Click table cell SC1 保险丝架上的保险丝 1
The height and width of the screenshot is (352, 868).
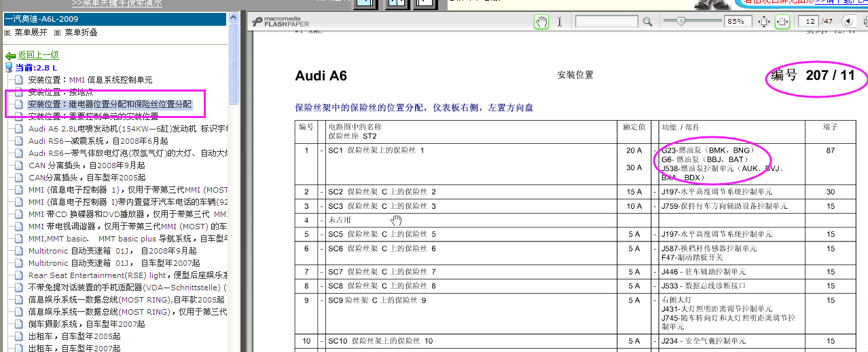tap(376, 151)
